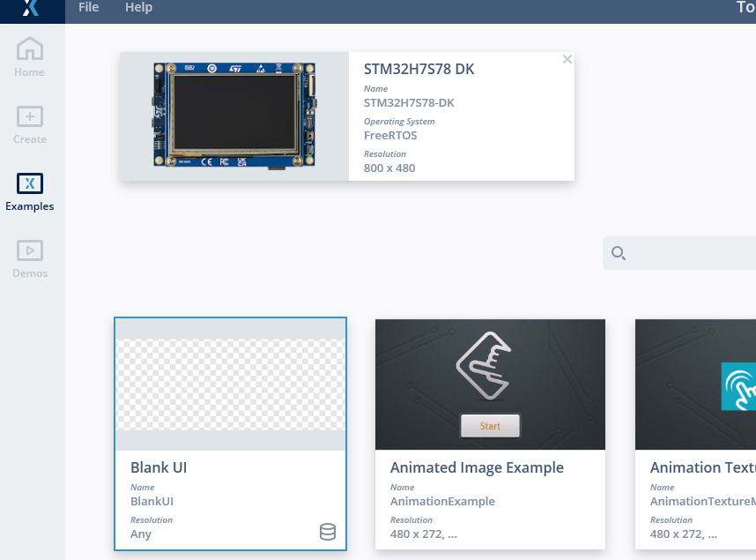The height and width of the screenshot is (560, 756).
Task: Select the STM32H7S78 DK board image
Action: coord(234,116)
